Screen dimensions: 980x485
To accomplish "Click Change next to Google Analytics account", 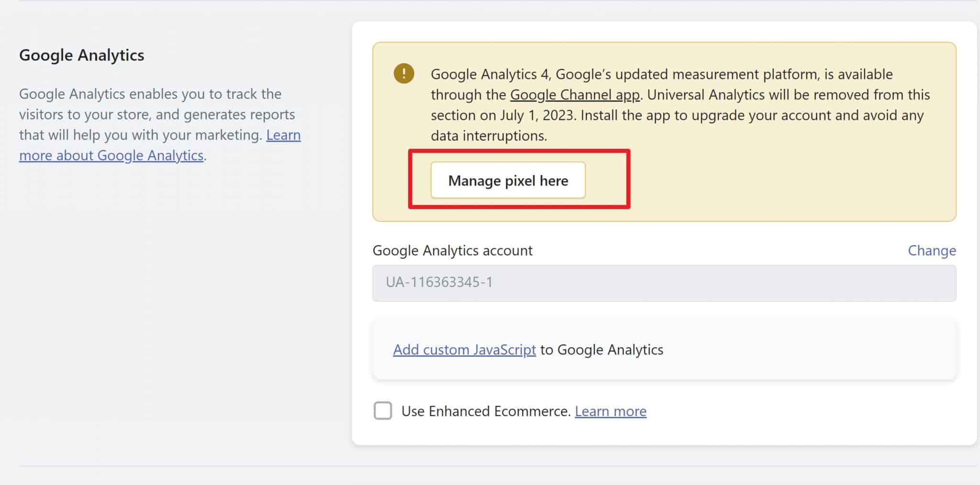I will tap(932, 250).
